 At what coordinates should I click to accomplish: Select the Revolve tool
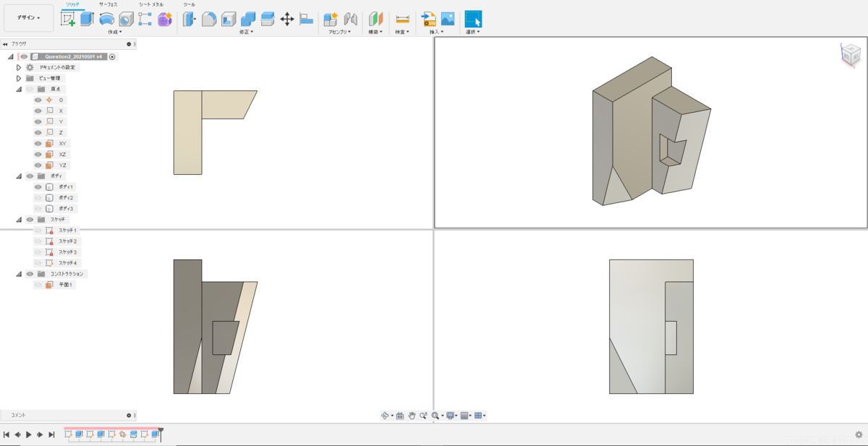coord(106,20)
